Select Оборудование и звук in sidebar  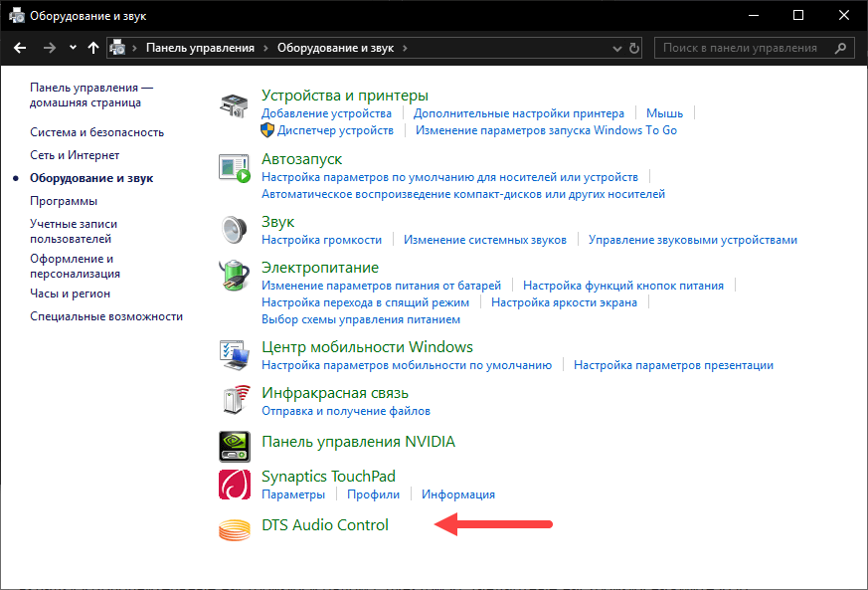coord(91,178)
